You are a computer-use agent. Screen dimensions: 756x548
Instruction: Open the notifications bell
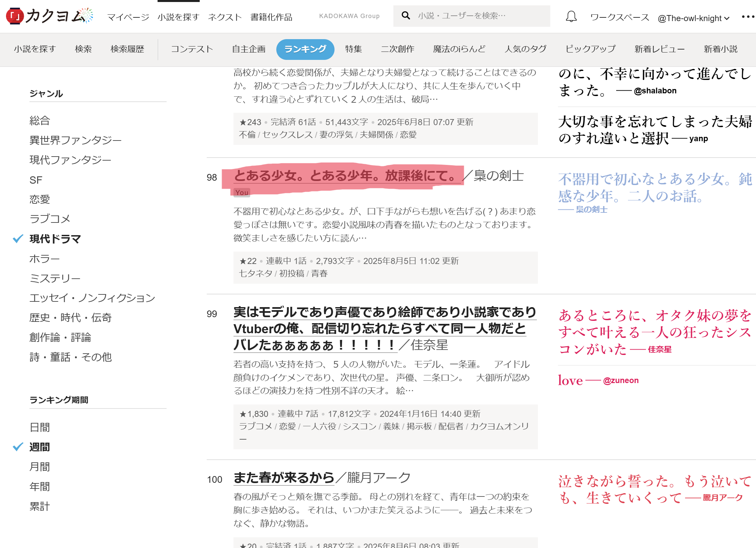click(x=571, y=16)
